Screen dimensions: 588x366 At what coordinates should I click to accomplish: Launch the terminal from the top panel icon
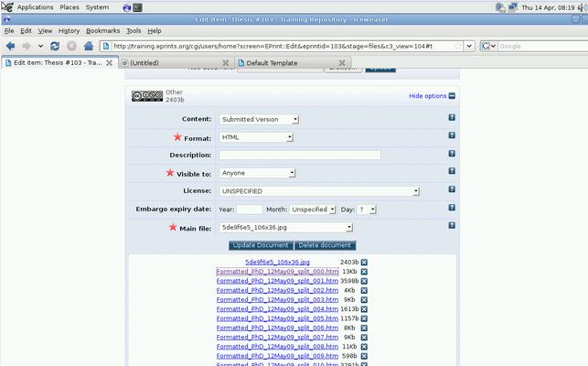pos(137,7)
